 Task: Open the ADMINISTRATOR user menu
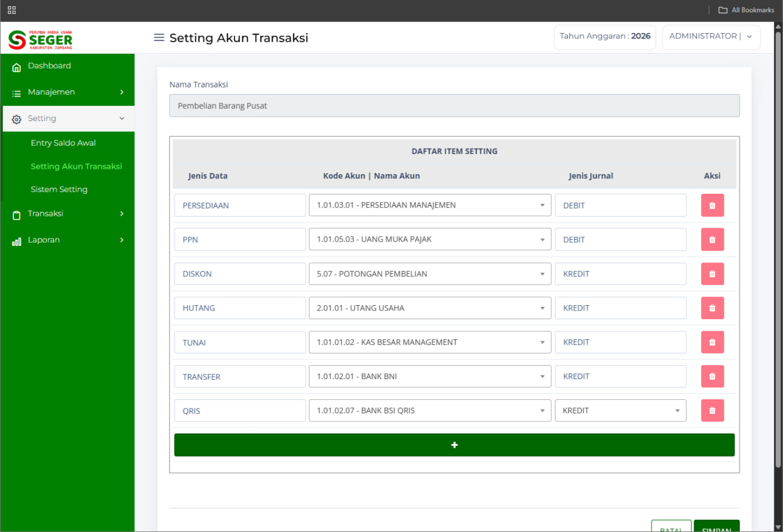click(711, 37)
